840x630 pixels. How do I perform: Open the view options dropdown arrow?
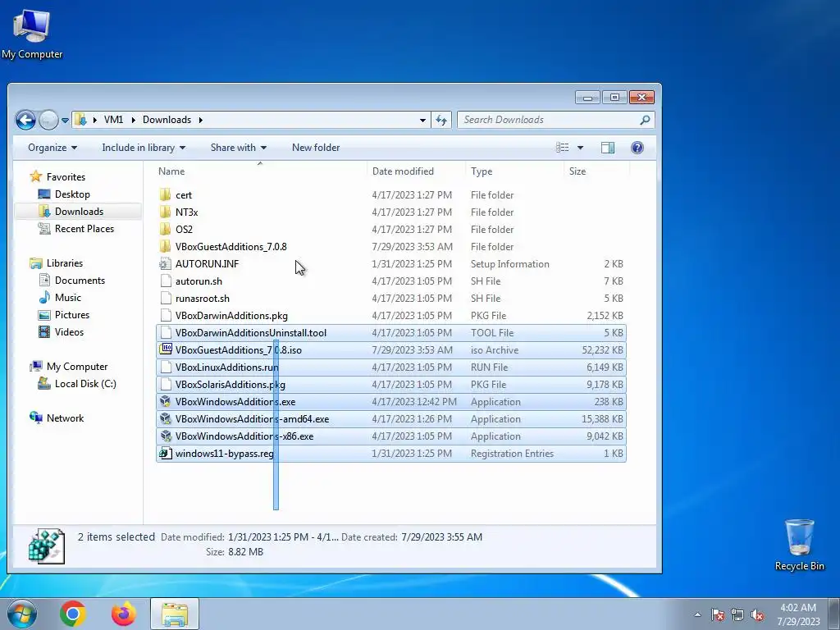tap(580, 148)
